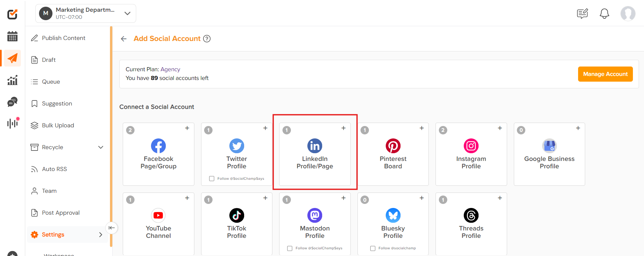Click the Bluesky butterfly icon

point(393,215)
